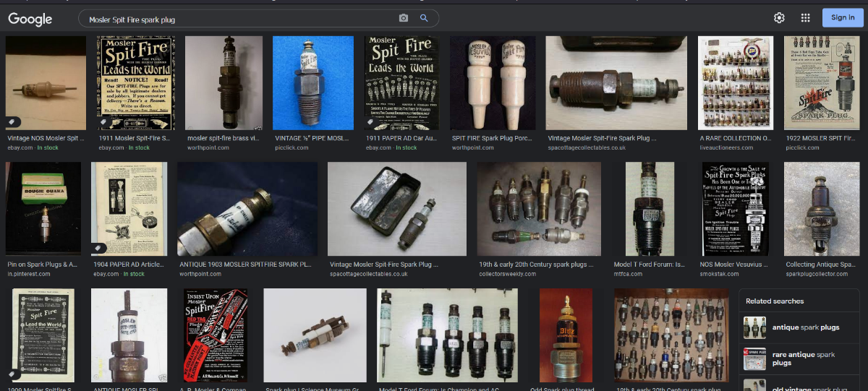The height and width of the screenshot is (391, 868).
Task: Open the Model T Ford Forum result title
Action: point(649,265)
